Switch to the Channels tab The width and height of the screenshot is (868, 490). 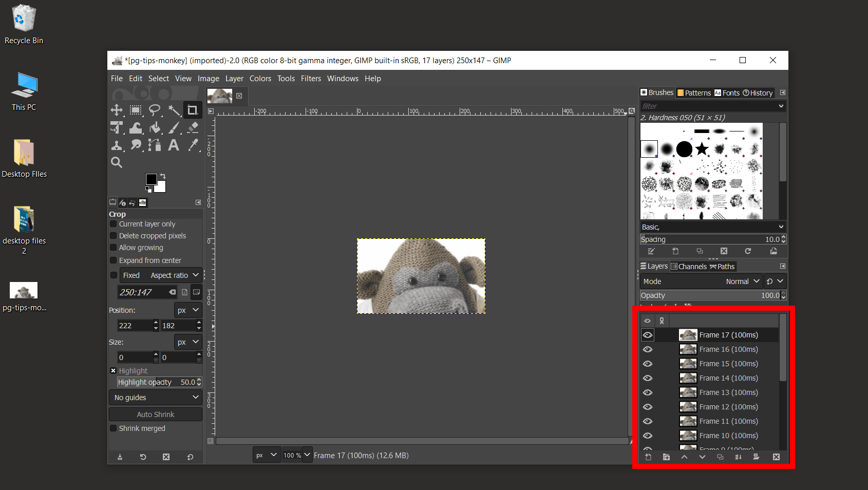click(689, 266)
